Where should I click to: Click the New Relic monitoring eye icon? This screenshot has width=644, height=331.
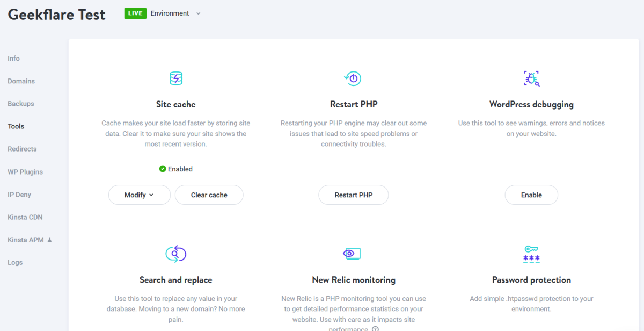pyautogui.click(x=352, y=254)
